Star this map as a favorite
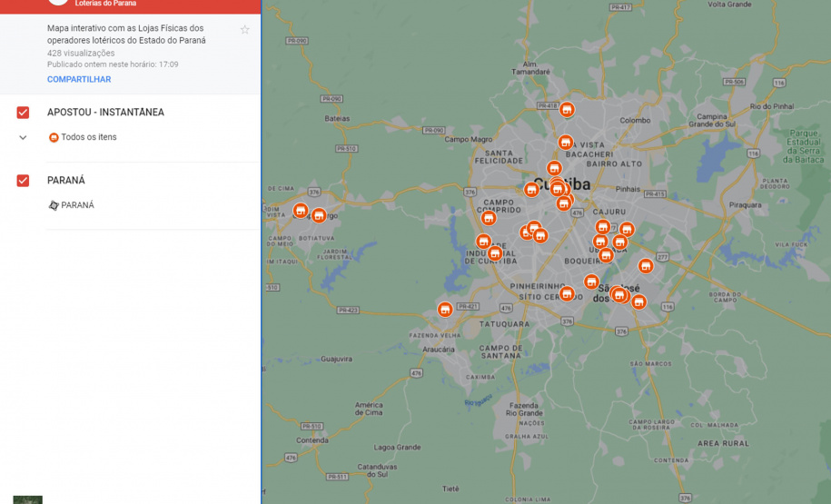 tap(244, 30)
